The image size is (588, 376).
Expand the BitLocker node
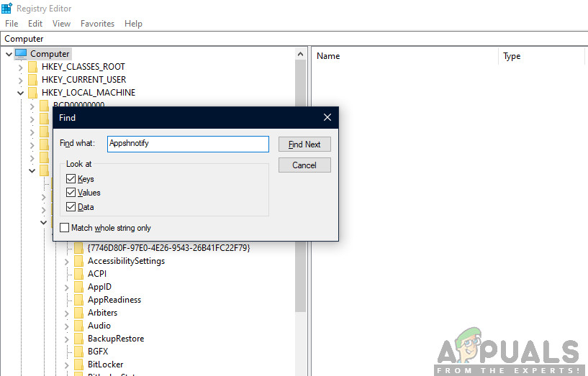(67, 364)
